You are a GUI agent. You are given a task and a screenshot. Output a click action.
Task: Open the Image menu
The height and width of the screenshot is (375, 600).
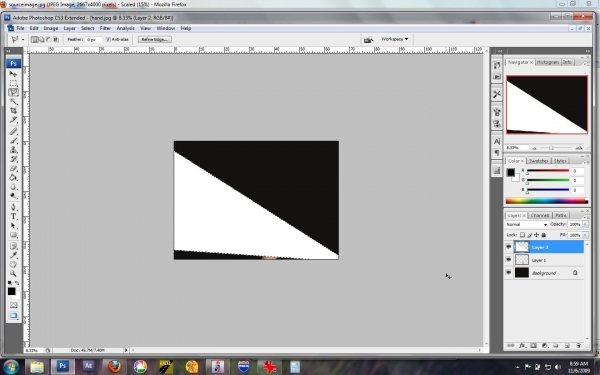51,28
